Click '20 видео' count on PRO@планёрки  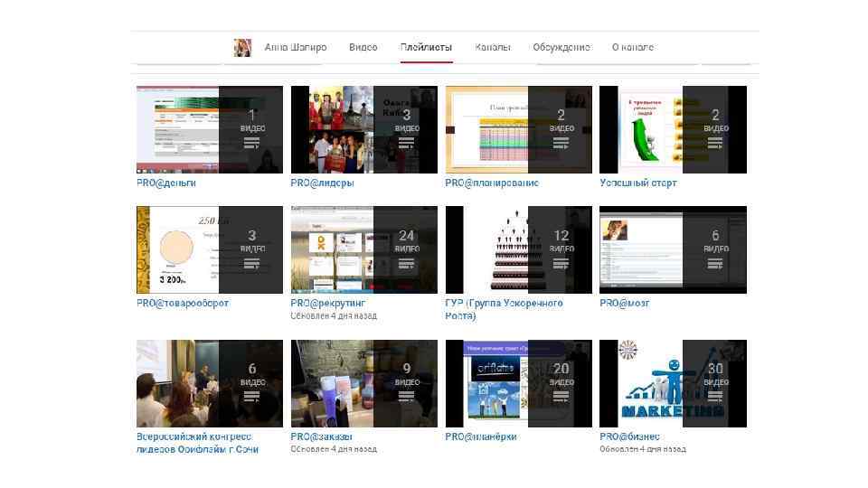coord(561,374)
